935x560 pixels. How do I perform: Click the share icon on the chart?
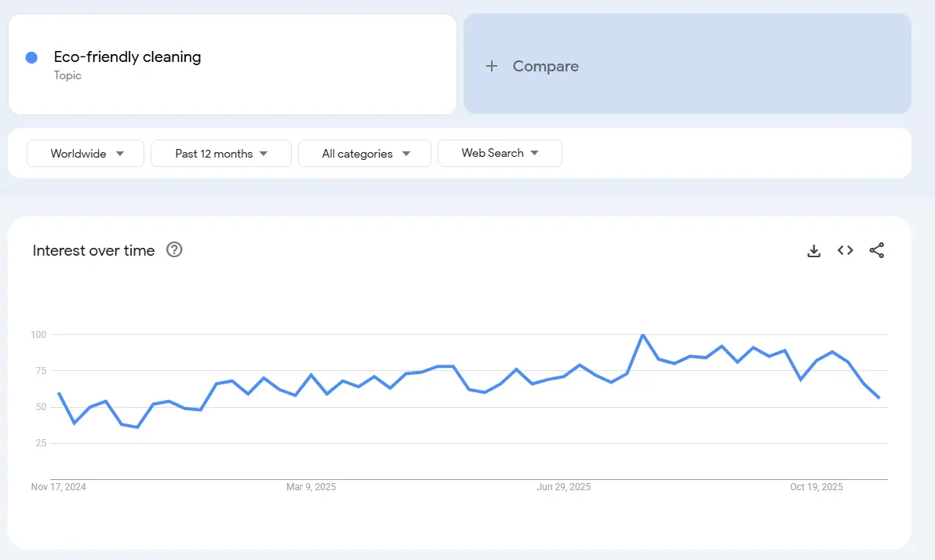tap(876, 251)
